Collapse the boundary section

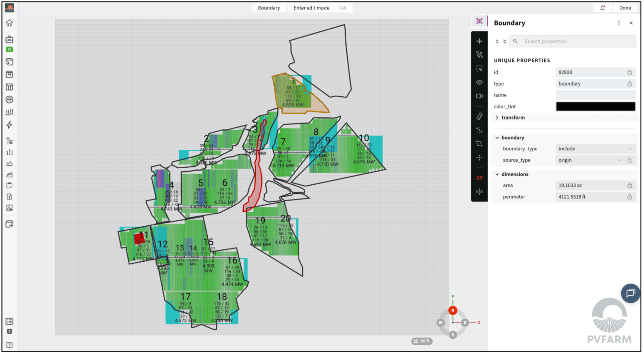tap(497, 138)
